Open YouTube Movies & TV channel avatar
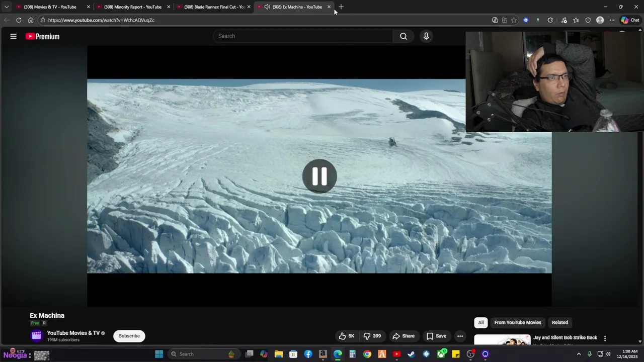 pyautogui.click(x=36, y=336)
